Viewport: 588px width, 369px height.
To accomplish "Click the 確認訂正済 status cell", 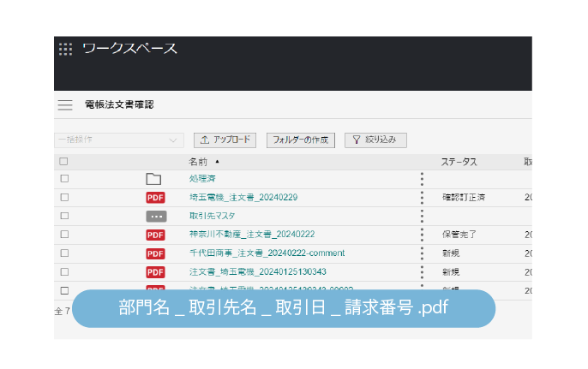I will (x=464, y=198).
